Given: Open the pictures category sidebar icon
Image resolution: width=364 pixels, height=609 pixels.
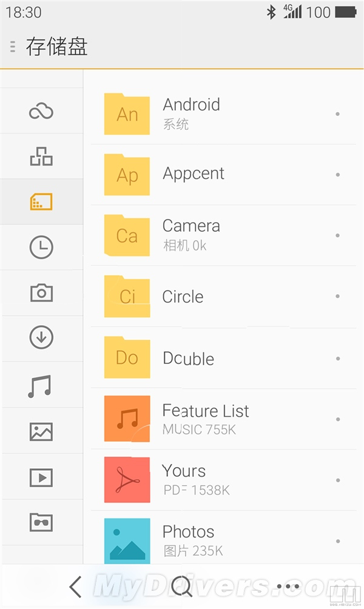Looking at the screenshot, I should 41,431.
